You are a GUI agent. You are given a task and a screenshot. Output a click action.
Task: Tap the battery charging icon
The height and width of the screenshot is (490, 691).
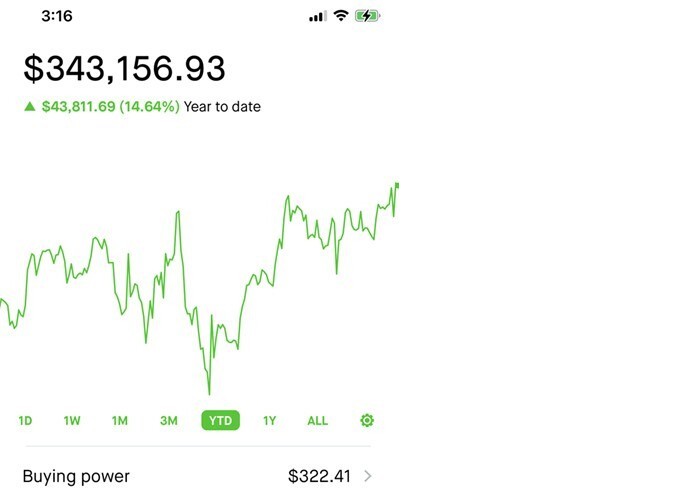[x=367, y=16]
